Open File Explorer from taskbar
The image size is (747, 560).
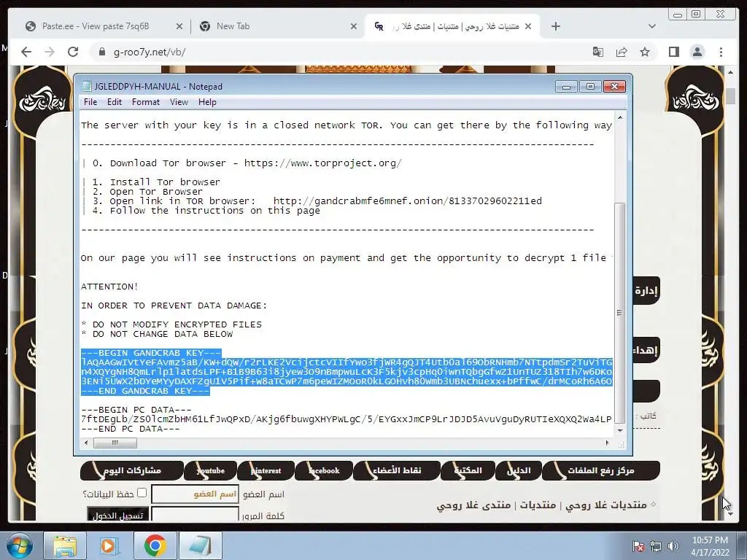click(65, 545)
